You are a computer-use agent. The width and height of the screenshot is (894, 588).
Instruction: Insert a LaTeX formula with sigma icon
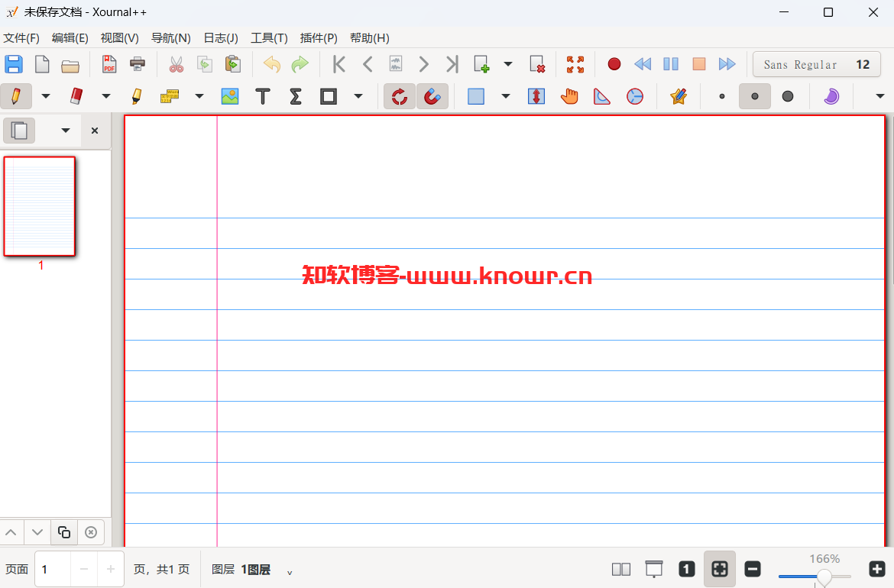tap(296, 96)
